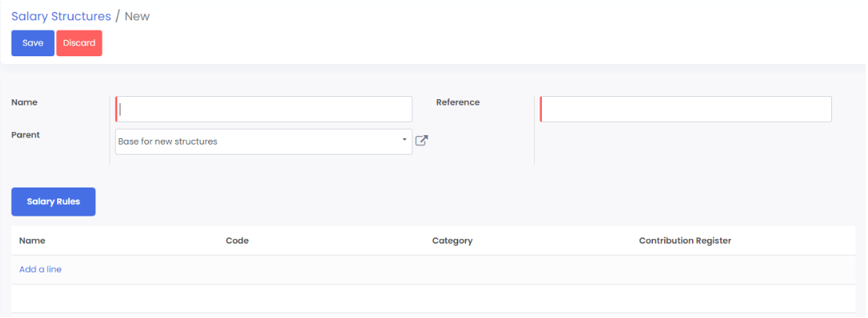The height and width of the screenshot is (318, 868).
Task: Open the Parent record external link icon
Action: [421, 141]
